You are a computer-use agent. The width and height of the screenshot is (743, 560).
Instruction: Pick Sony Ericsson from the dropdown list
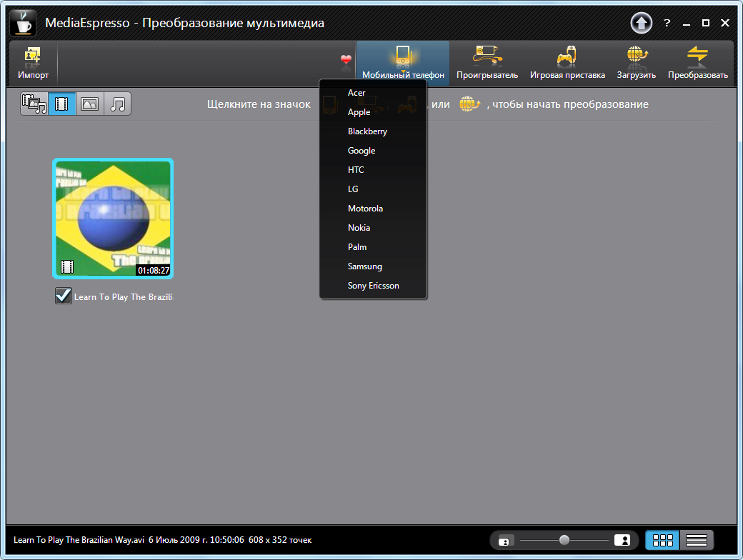pos(373,286)
